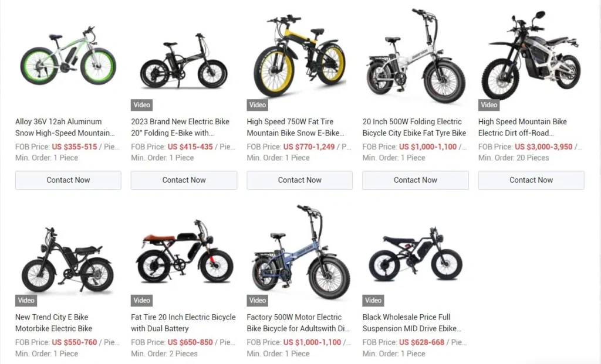Contact seller of 2023 Brand New Electric Bike
This screenshot has width=601, height=364.
[x=184, y=181]
